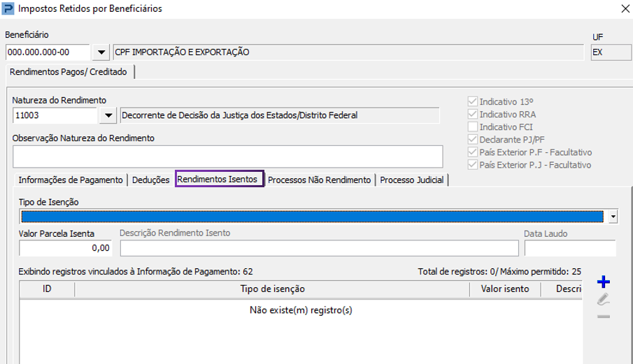
Task: Remove record using the minus icon
Action: tap(603, 316)
